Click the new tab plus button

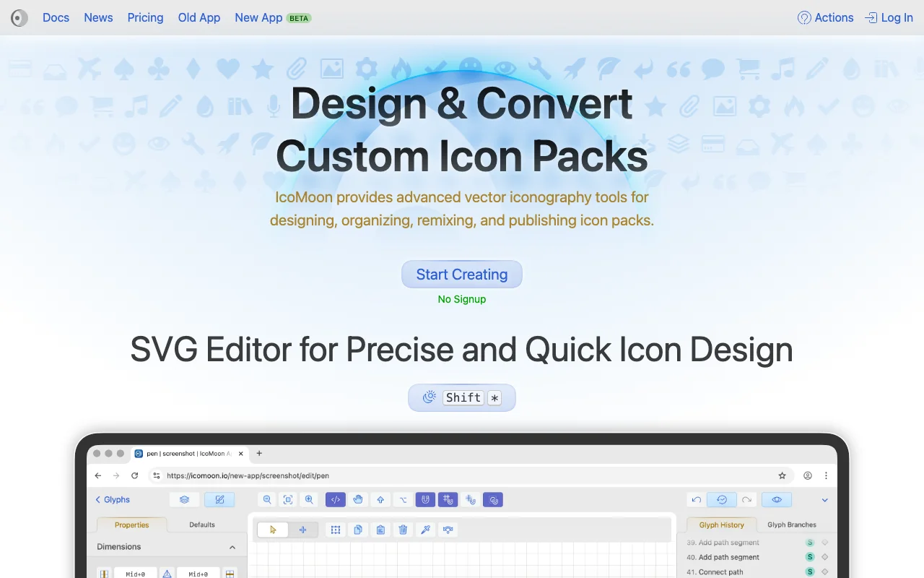pos(259,454)
